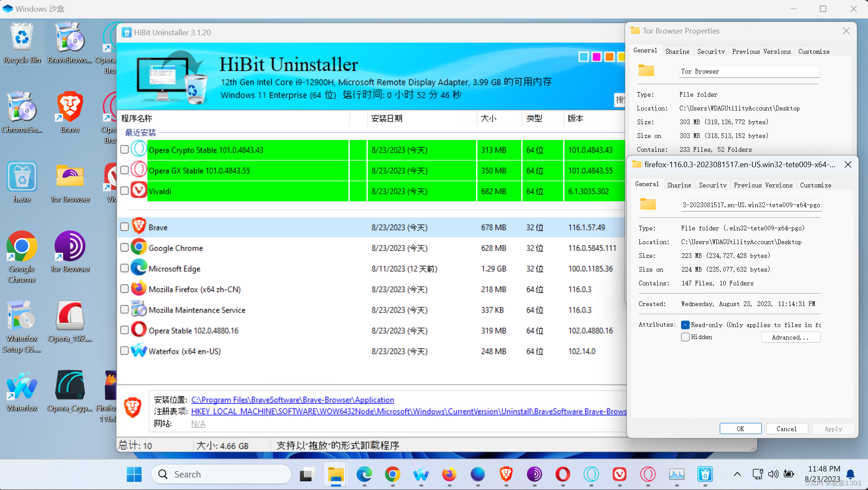Check the Mozilla Firefox checkbox
The width and height of the screenshot is (868, 490).
point(125,288)
